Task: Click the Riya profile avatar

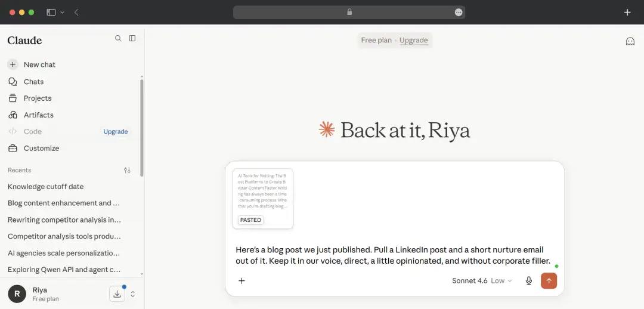Action: (x=17, y=294)
